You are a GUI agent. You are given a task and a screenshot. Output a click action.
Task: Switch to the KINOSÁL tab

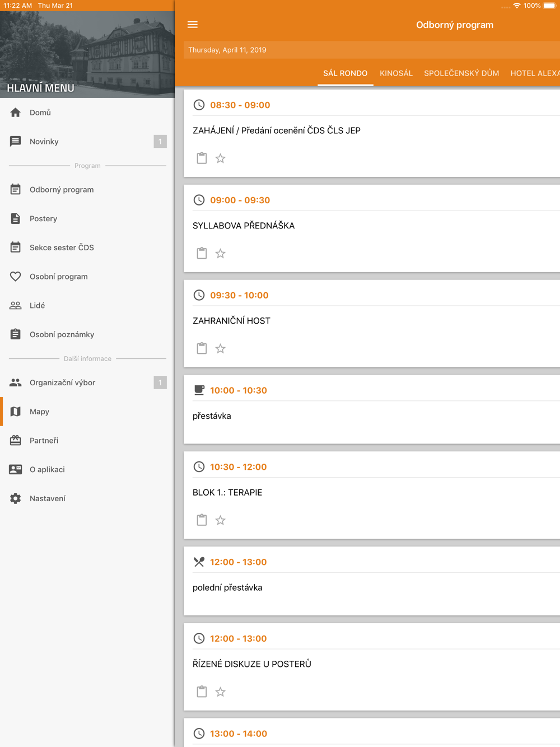tap(396, 73)
